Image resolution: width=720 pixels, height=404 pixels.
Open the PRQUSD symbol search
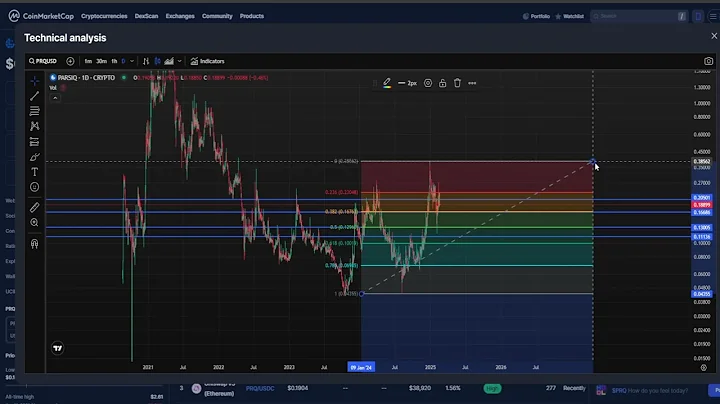pos(43,61)
